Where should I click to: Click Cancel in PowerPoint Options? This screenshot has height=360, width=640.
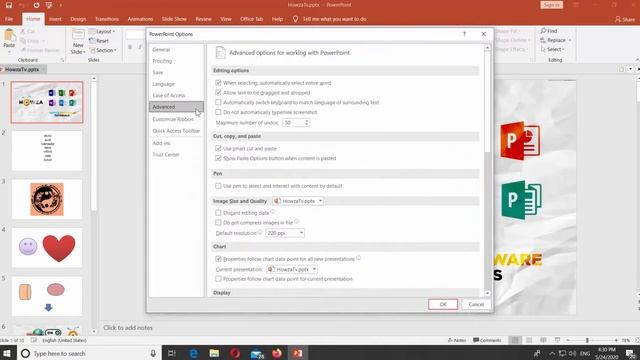476,304
